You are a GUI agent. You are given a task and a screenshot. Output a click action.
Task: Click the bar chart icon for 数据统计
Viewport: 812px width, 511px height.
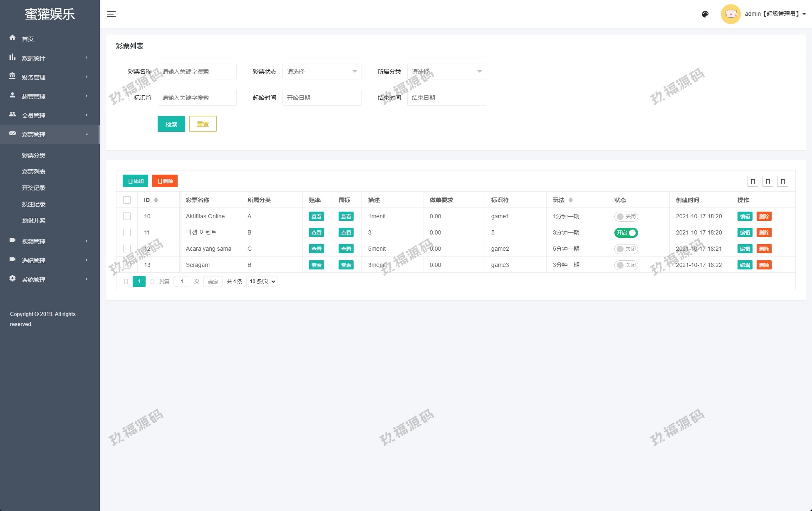pos(12,57)
